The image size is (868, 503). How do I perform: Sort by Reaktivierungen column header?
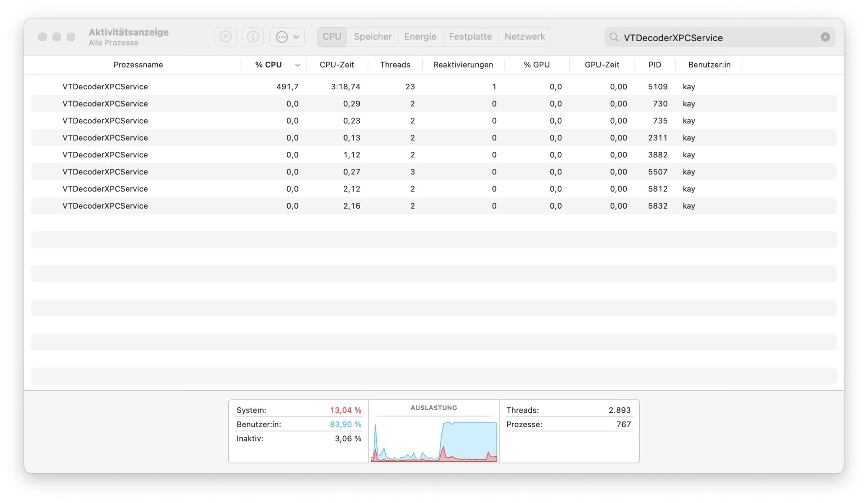[463, 65]
